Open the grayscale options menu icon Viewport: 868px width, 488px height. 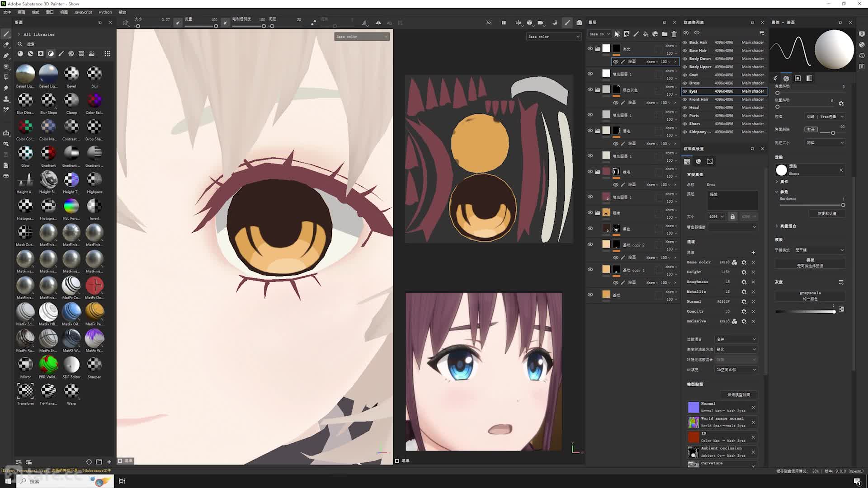(x=841, y=282)
